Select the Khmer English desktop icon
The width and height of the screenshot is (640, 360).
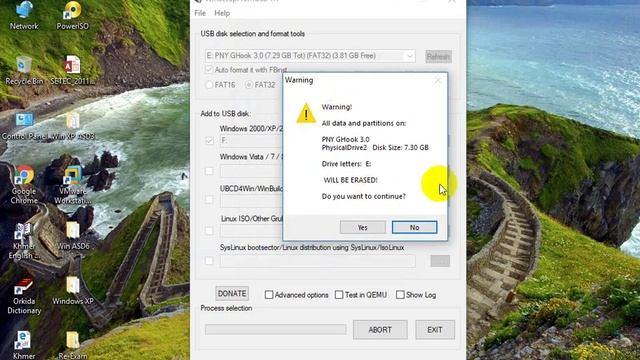point(23,241)
